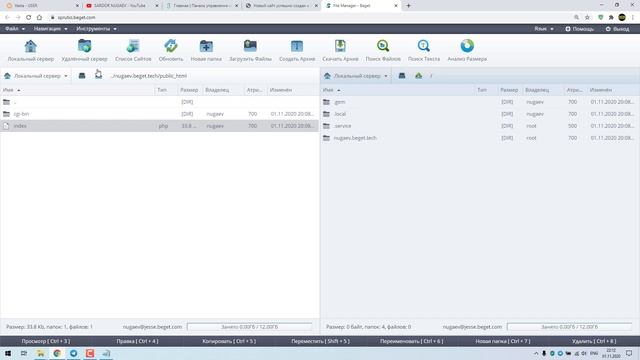640x360 pixels.
Task: Click the Создать Архив icon
Action: click(x=297, y=46)
